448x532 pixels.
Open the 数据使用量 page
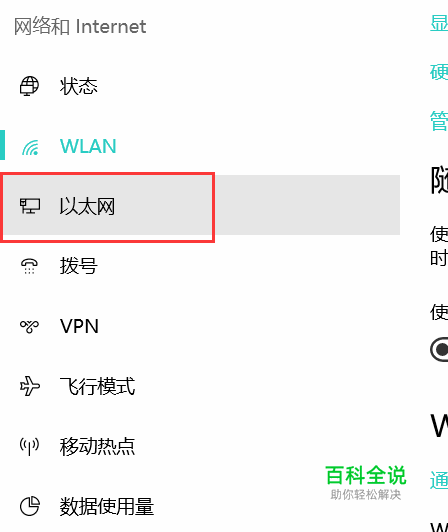click(x=107, y=506)
